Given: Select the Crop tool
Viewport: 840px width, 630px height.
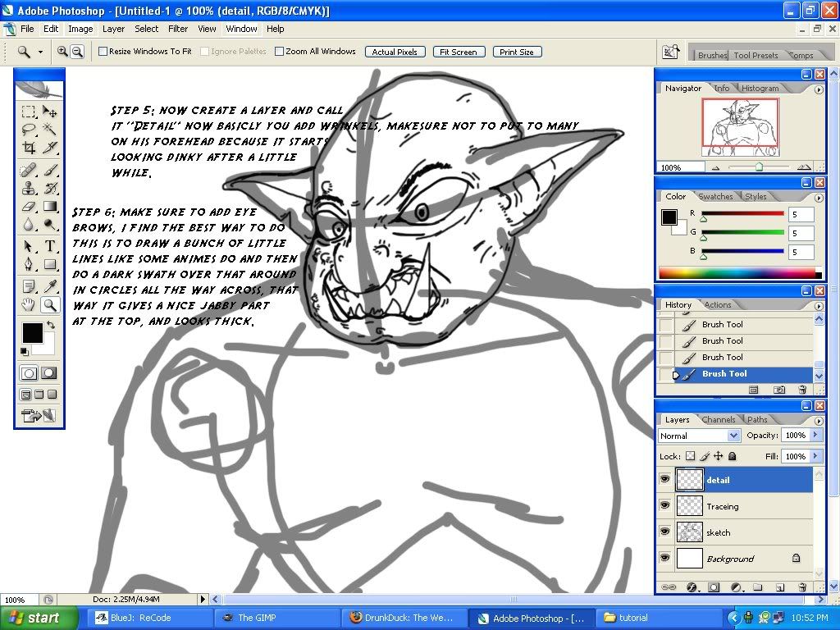Looking at the screenshot, I should (29, 147).
